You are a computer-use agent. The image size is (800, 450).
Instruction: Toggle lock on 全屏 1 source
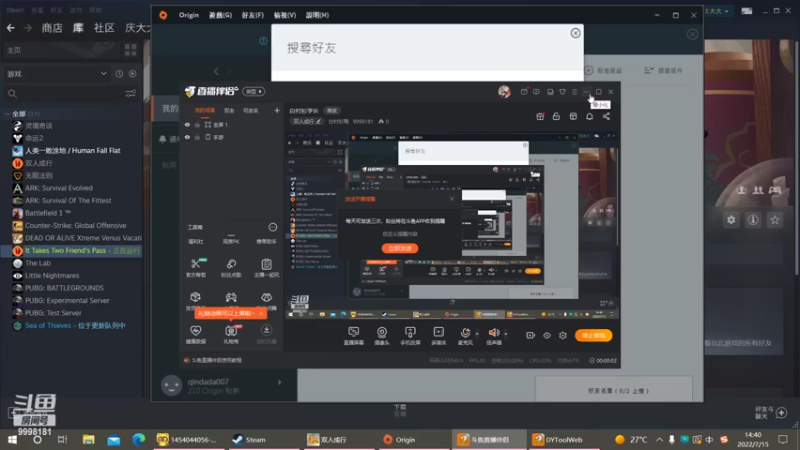click(197, 124)
